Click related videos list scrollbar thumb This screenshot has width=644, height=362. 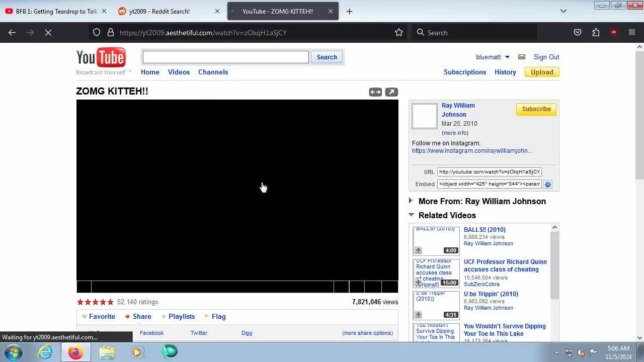(554, 265)
